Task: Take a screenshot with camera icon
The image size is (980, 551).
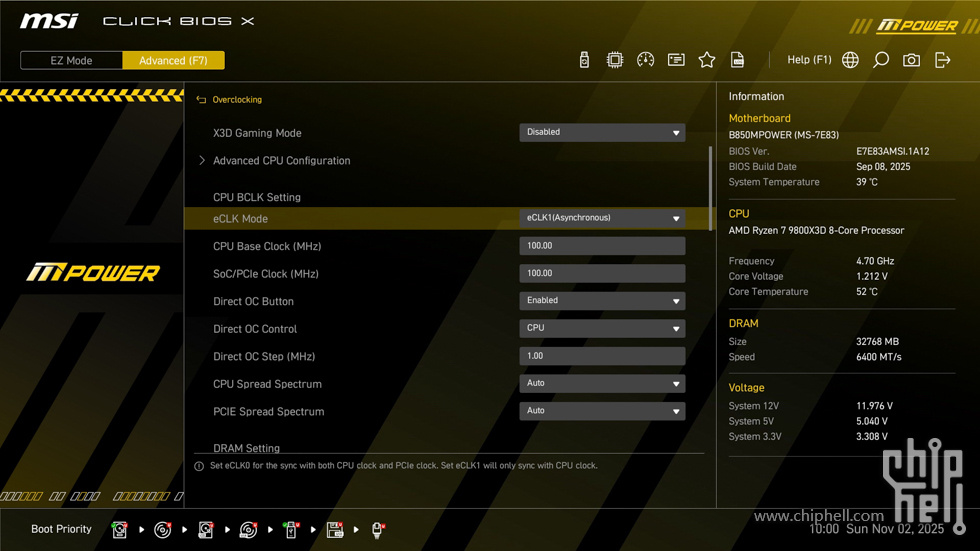Action: pyautogui.click(x=911, y=60)
